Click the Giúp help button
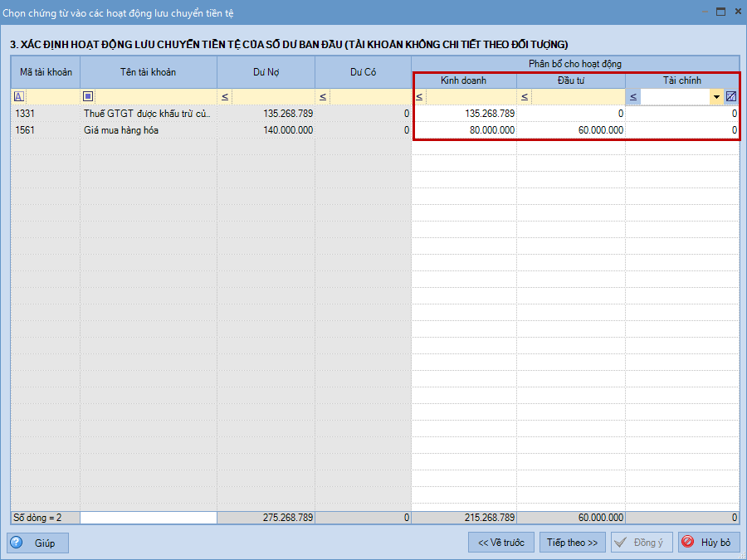 pyautogui.click(x=37, y=543)
